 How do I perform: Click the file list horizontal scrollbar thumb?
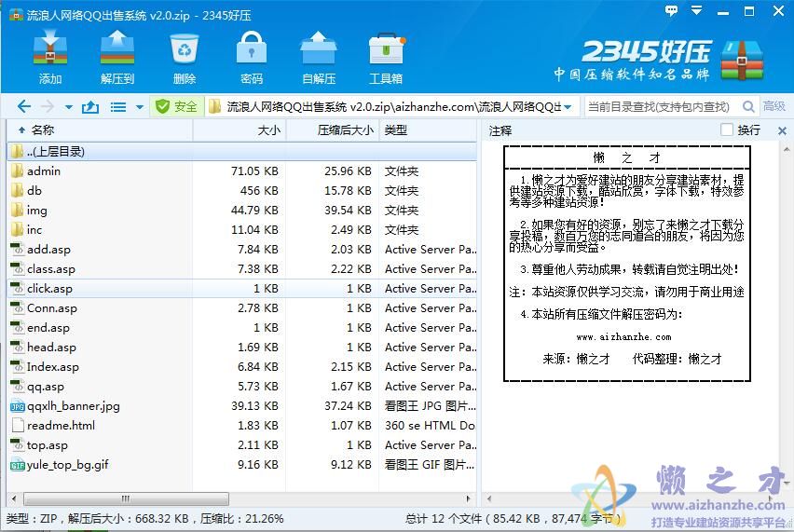[126, 498]
